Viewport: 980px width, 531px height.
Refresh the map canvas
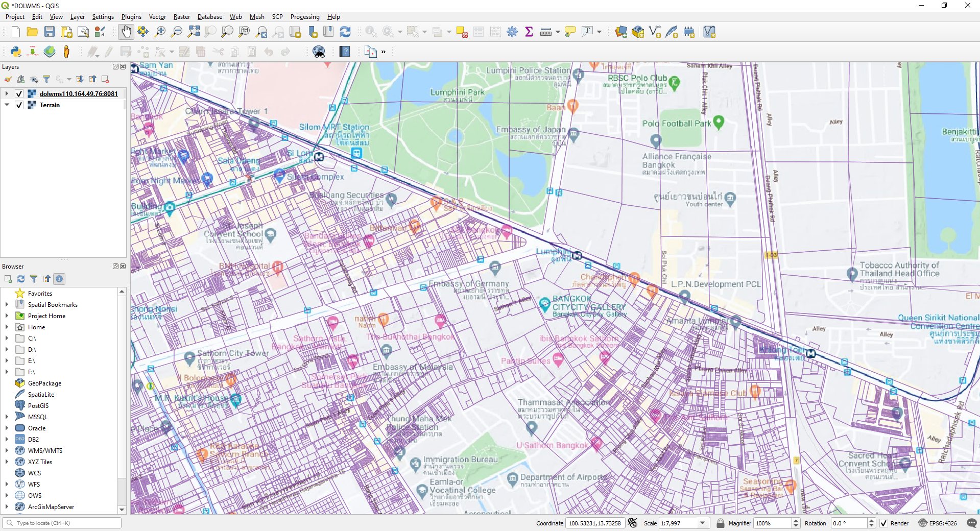(345, 32)
